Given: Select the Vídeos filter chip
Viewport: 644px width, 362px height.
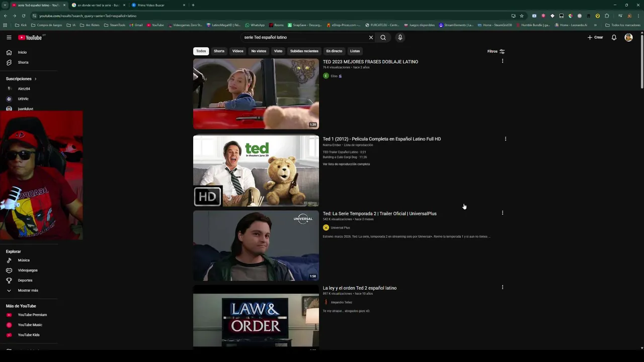Looking at the screenshot, I should click(237, 51).
